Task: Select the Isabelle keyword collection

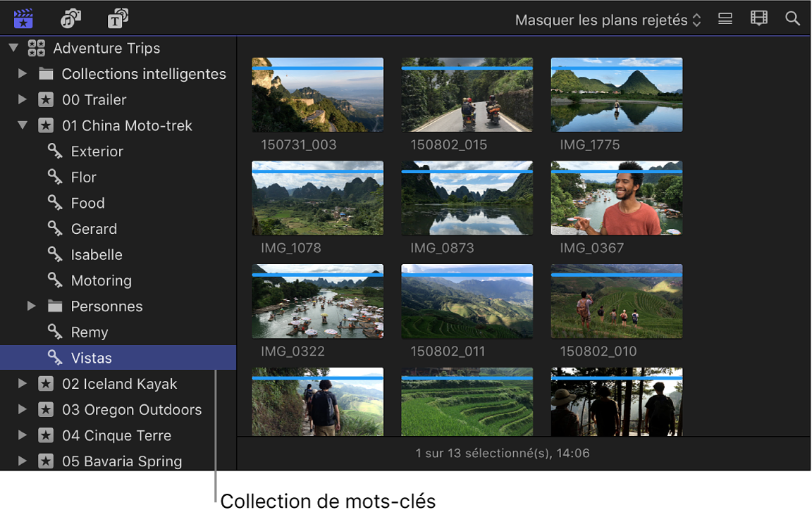Action: point(97,254)
